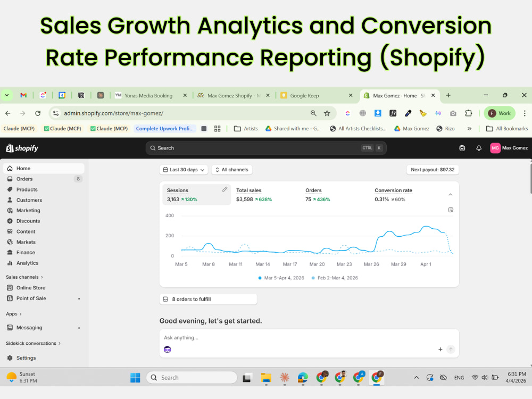Open the Artists bookmarks folder

pos(246,129)
